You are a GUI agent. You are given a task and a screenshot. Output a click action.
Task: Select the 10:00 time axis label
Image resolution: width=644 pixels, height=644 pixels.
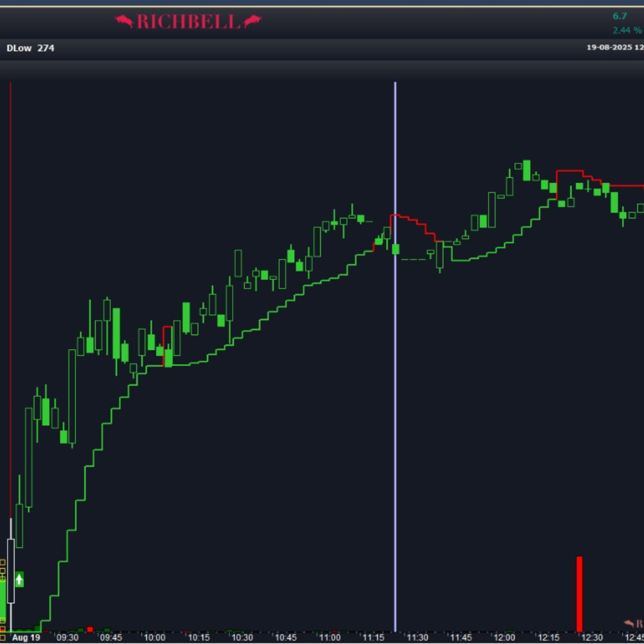(155, 637)
